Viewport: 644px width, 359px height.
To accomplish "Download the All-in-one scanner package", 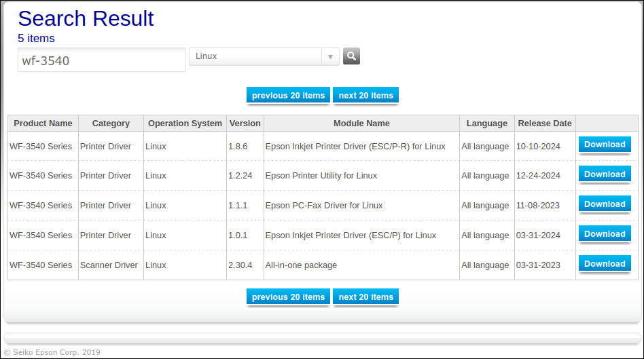I will click(x=604, y=264).
